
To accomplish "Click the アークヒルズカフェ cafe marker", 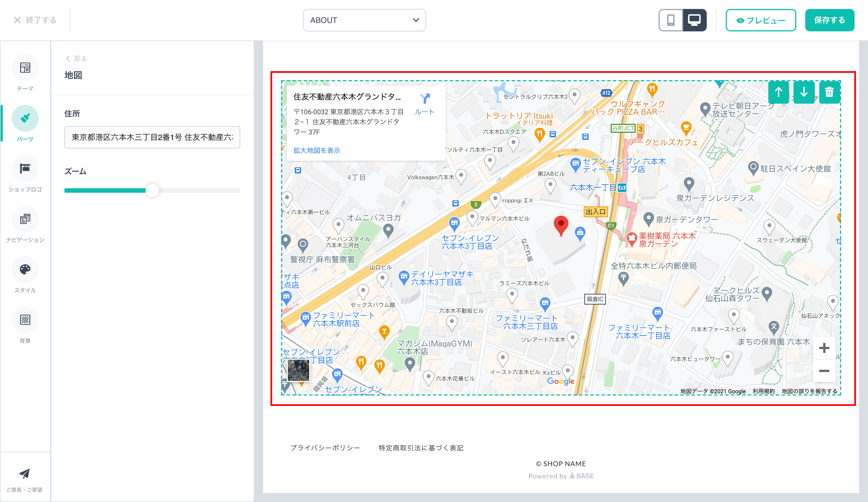I will point(686,128).
